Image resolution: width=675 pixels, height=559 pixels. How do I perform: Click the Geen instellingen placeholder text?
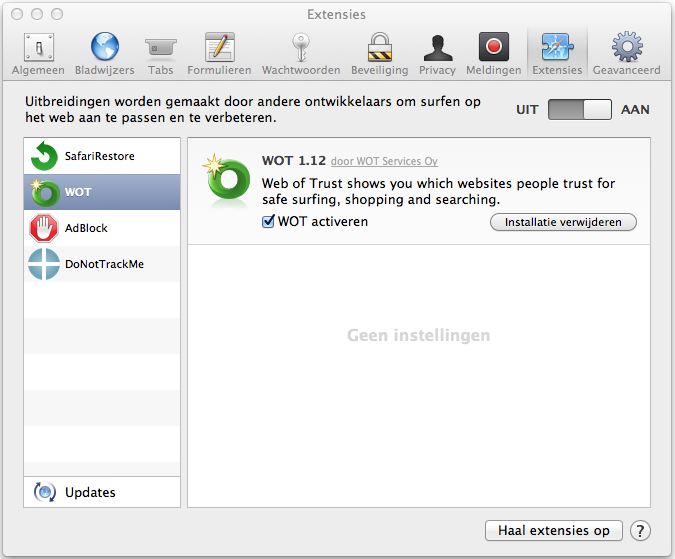click(418, 335)
